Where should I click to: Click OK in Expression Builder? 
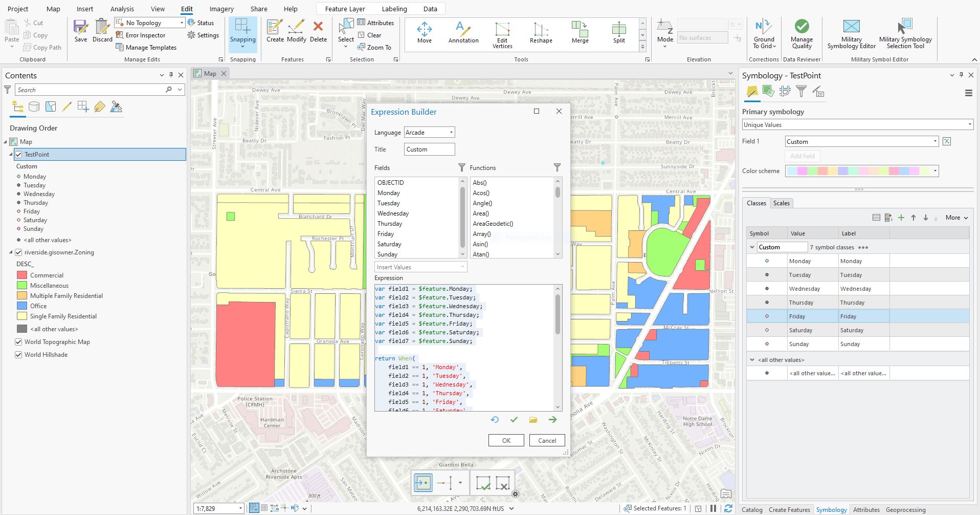506,440
